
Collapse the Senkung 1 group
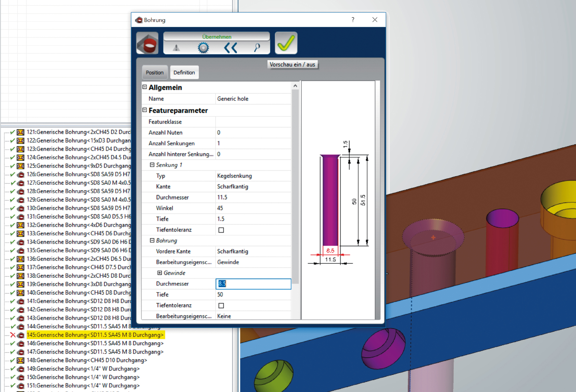point(152,165)
